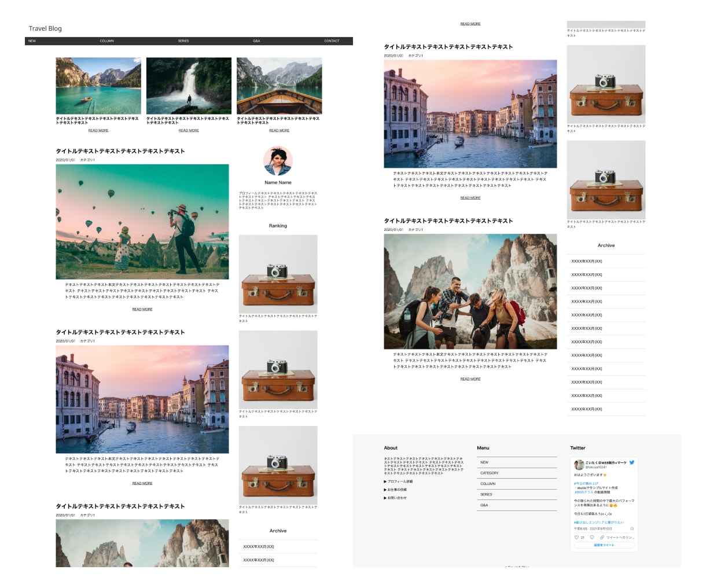Click the post title above laughing hikers image
This screenshot has height=588, width=706.
point(448,220)
